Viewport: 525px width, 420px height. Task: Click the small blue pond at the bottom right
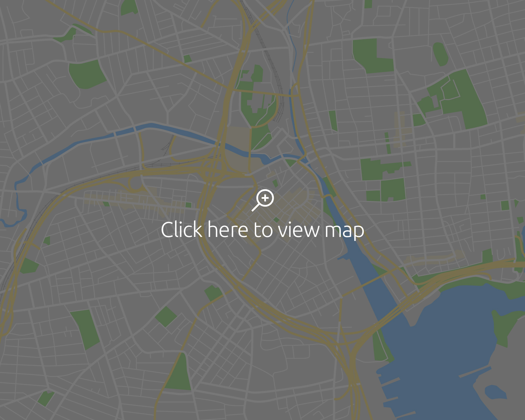point(496,392)
